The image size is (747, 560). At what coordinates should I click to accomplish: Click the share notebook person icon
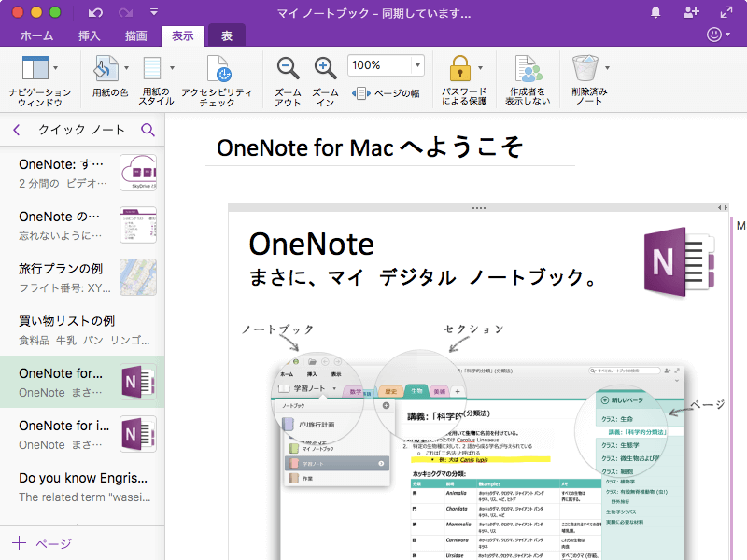tap(691, 13)
